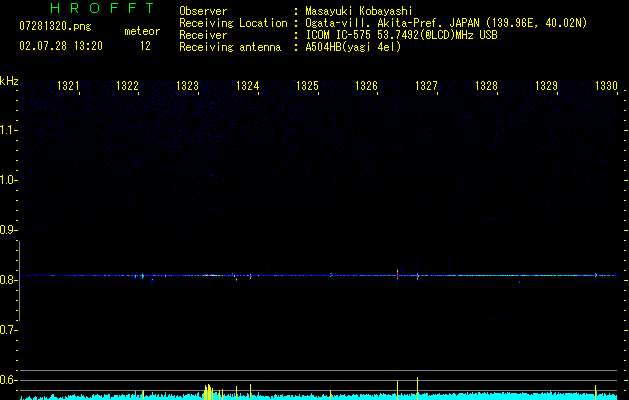Click the 0.7 kHz axis tick label
629x400 pixels.
[7, 330]
